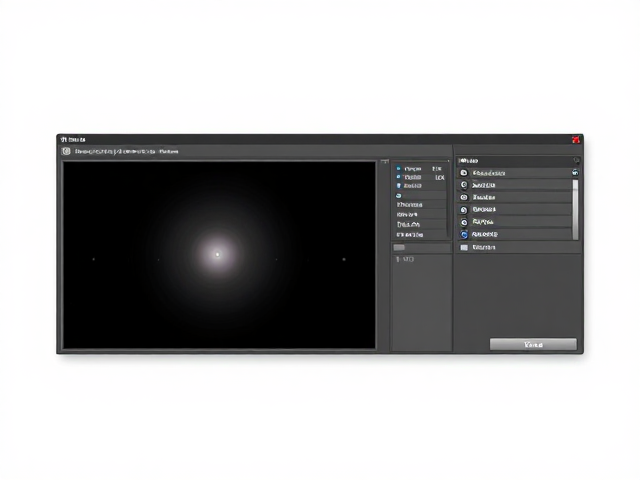Click the value in first middle-panel row

437,169
